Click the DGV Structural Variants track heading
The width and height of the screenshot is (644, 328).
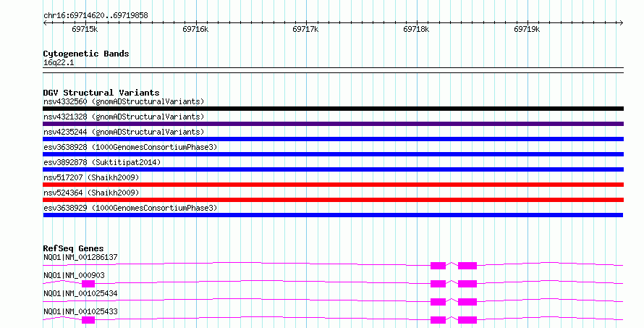101,93
